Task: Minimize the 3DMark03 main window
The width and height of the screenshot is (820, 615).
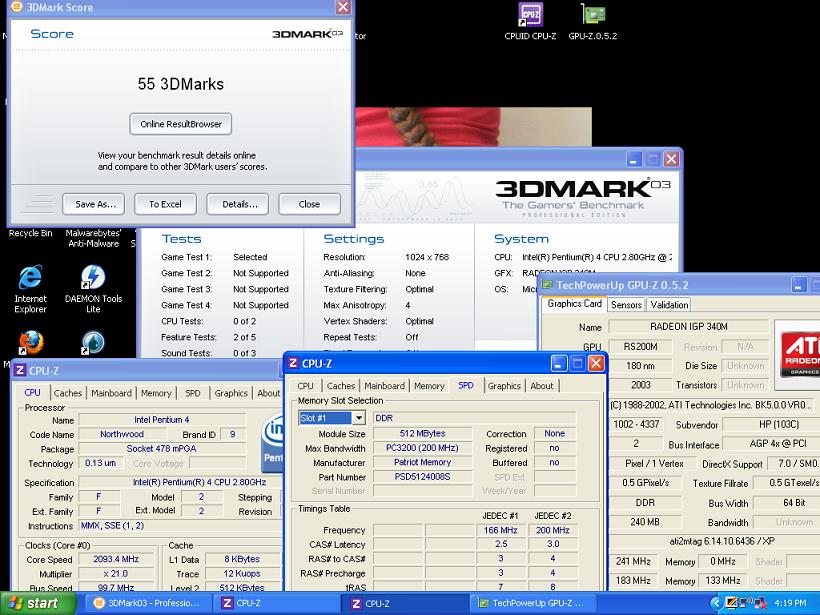Action: [634, 159]
